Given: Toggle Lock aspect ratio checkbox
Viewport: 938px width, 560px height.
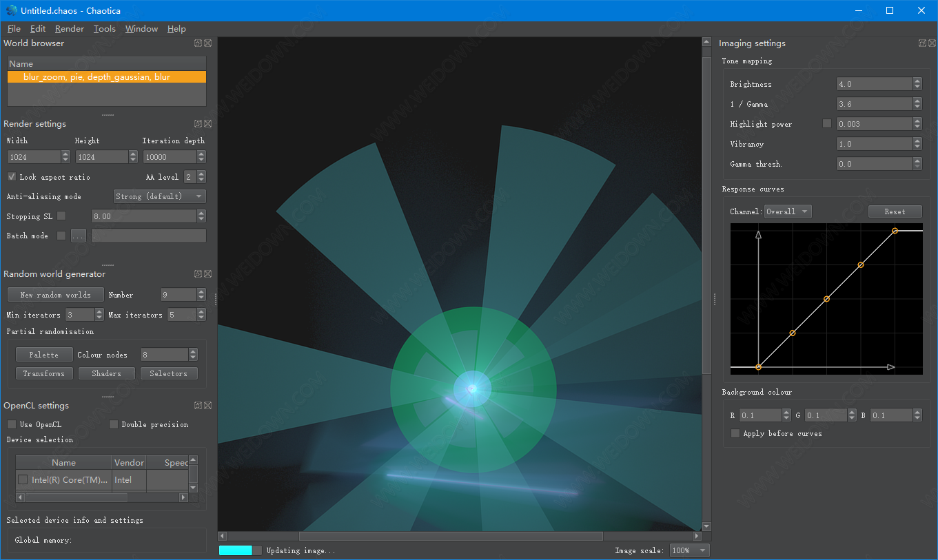Looking at the screenshot, I should click(x=12, y=176).
